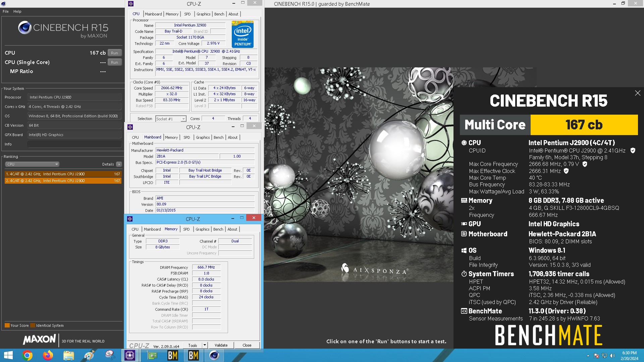Open Paint from the taskbar
Image resolution: width=644 pixels, height=362 pixels.
89,355
